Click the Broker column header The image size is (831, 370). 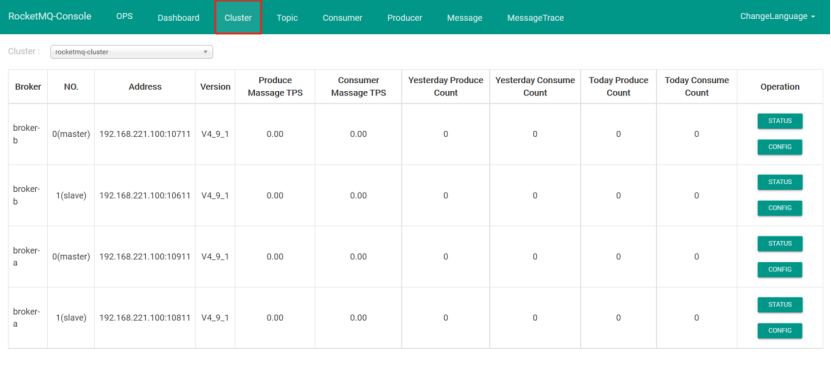(x=28, y=86)
